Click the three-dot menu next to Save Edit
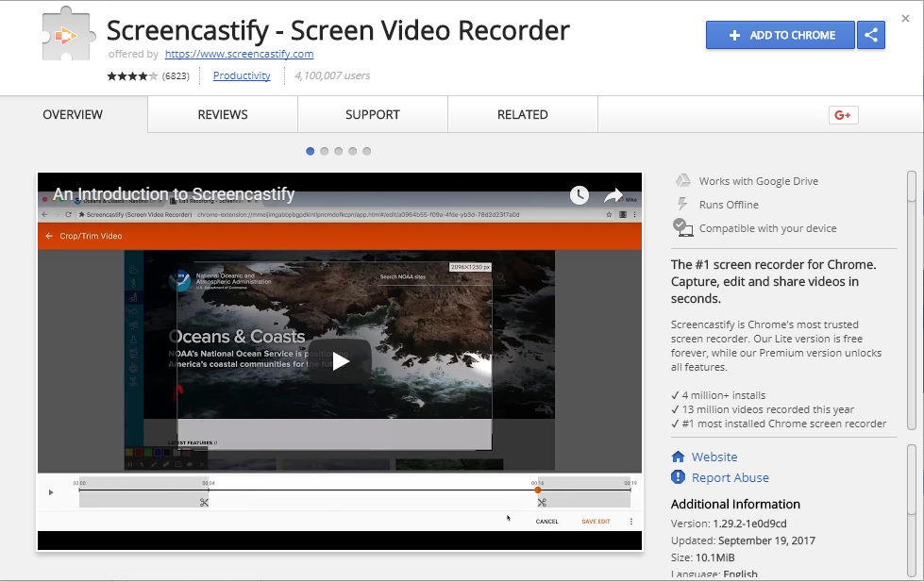This screenshot has height=582, width=924. tap(631, 522)
